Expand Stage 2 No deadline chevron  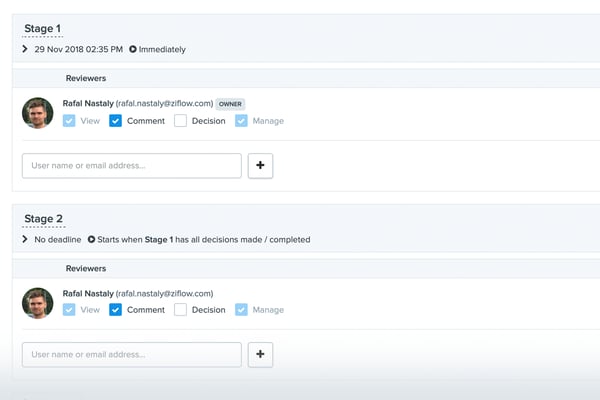pos(26,240)
